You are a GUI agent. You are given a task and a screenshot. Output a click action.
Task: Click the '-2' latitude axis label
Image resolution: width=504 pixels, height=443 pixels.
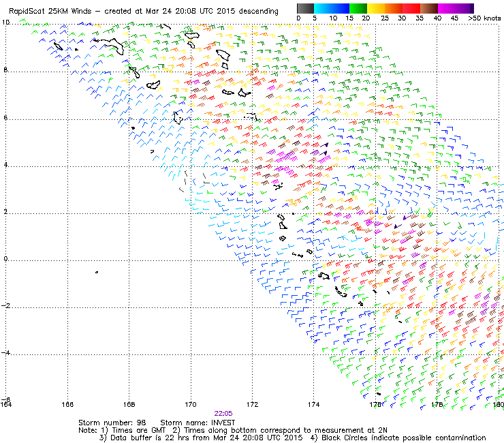[5, 305]
